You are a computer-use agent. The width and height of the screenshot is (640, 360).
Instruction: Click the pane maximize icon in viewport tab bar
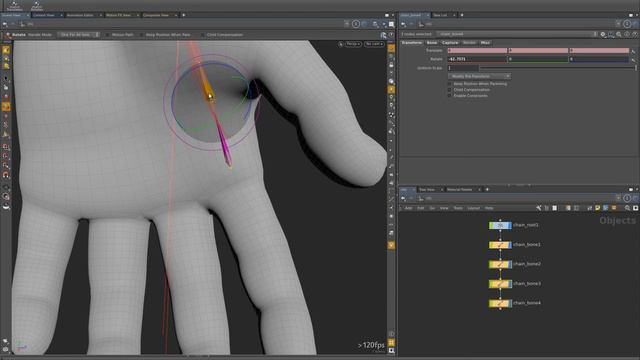pos(387,15)
